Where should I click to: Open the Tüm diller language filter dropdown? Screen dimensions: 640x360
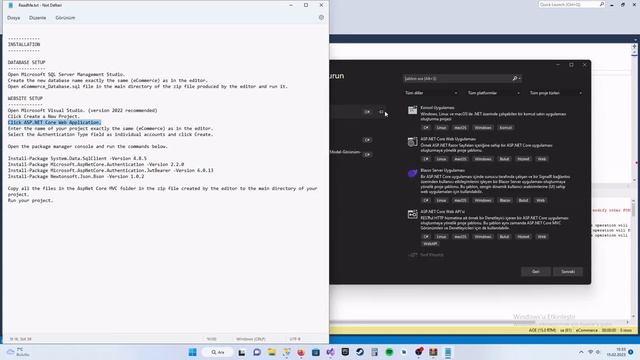431,93
